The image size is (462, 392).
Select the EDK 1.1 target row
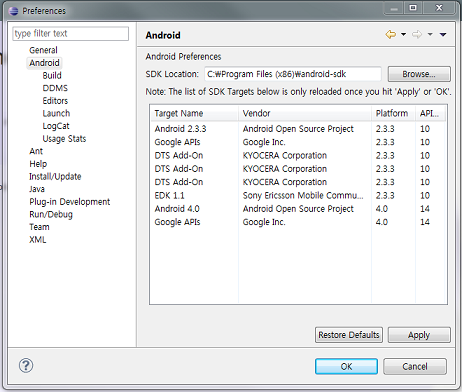pos(298,196)
